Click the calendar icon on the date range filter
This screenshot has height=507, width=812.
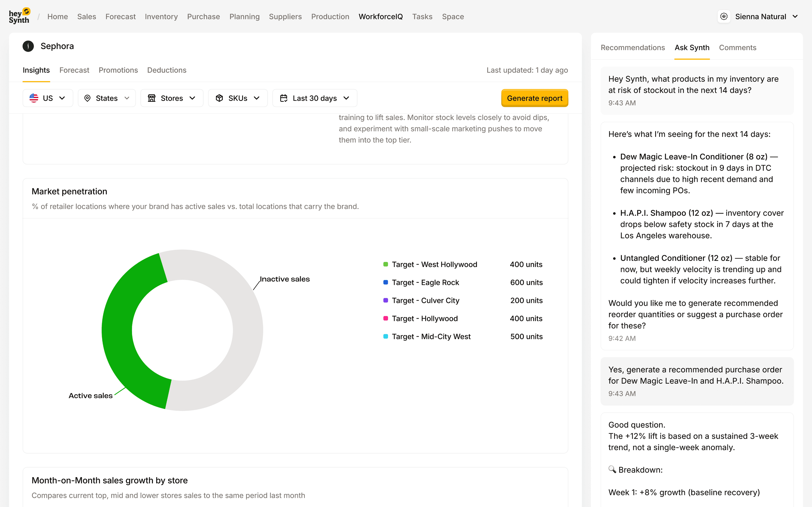[284, 98]
